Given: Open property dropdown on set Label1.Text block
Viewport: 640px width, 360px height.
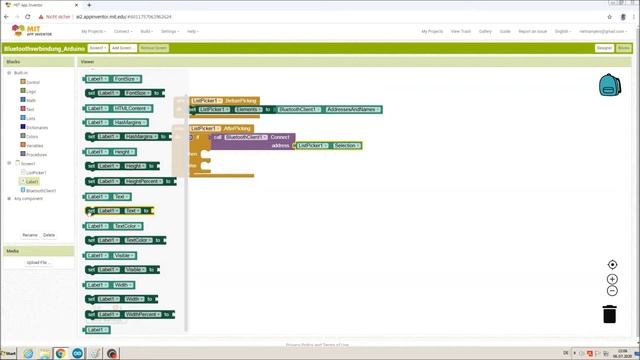Looking at the screenshot, I should pyautogui.click(x=133, y=211).
